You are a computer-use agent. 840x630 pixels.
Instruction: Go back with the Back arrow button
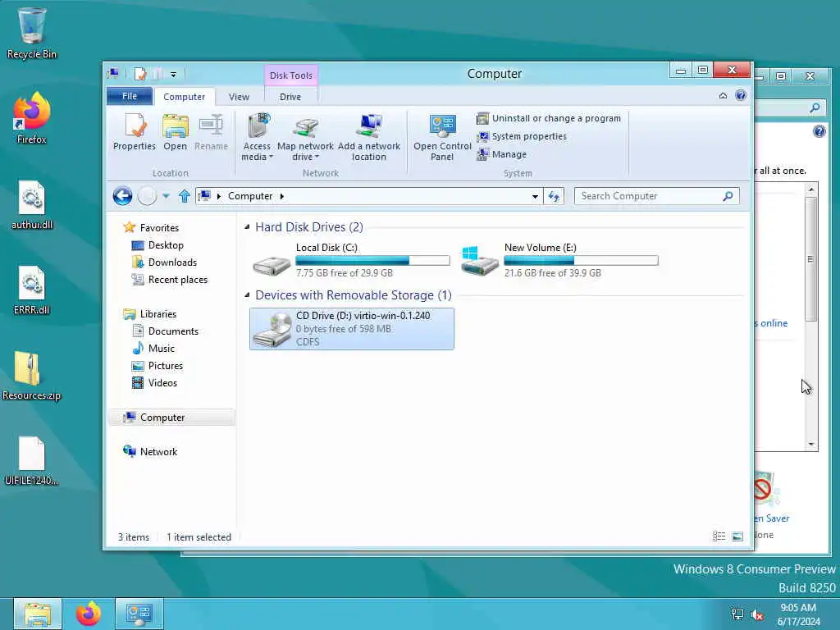[x=123, y=196]
